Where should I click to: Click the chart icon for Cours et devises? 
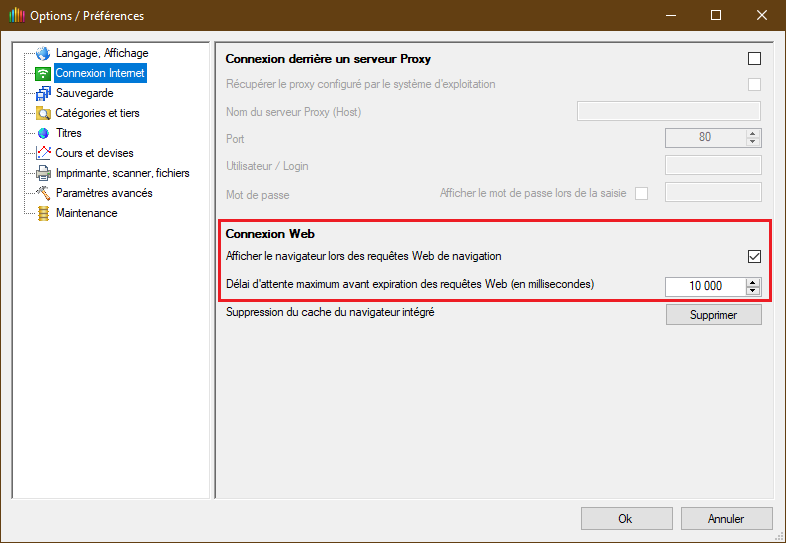click(x=43, y=153)
